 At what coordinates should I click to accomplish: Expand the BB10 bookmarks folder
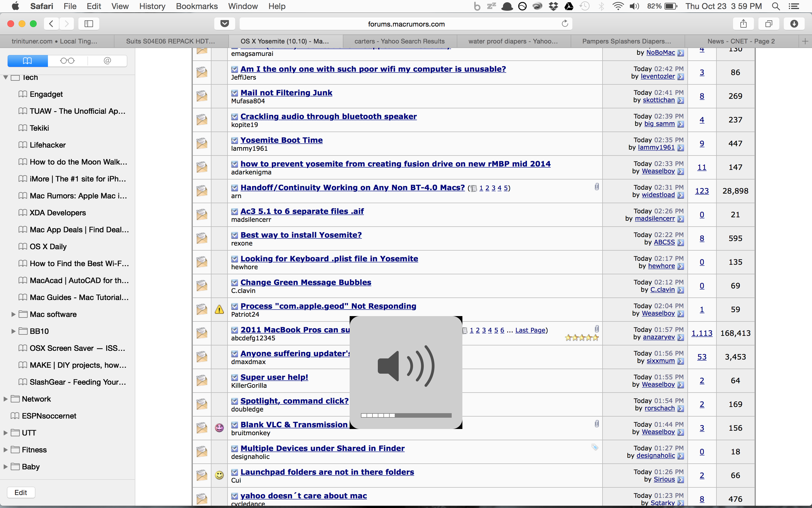pyautogui.click(x=14, y=331)
